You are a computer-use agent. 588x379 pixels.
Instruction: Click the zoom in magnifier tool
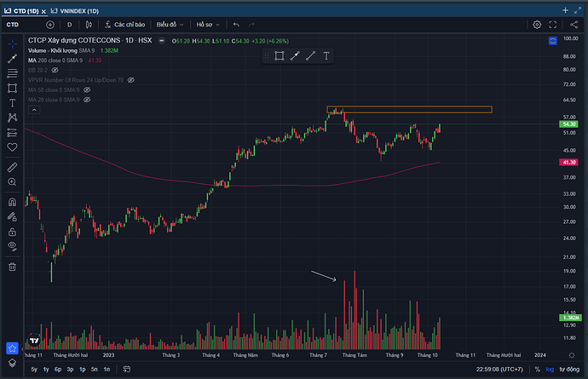[12, 182]
